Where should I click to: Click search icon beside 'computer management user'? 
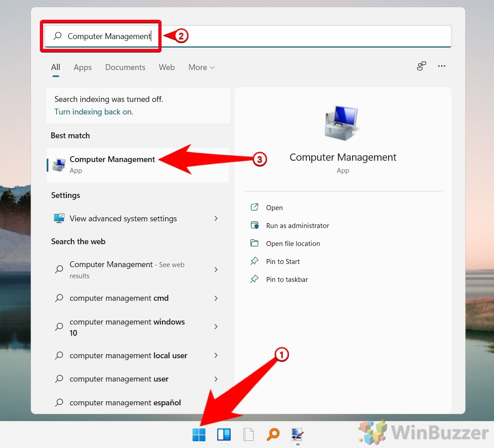(59, 378)
